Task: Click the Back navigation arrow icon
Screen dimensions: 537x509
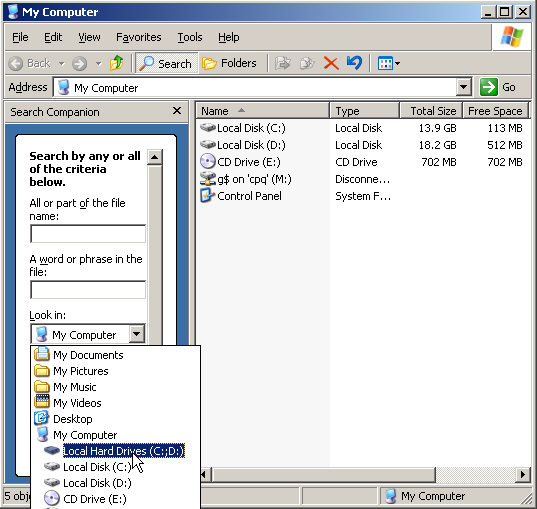Action: click(x=15, y=64)
